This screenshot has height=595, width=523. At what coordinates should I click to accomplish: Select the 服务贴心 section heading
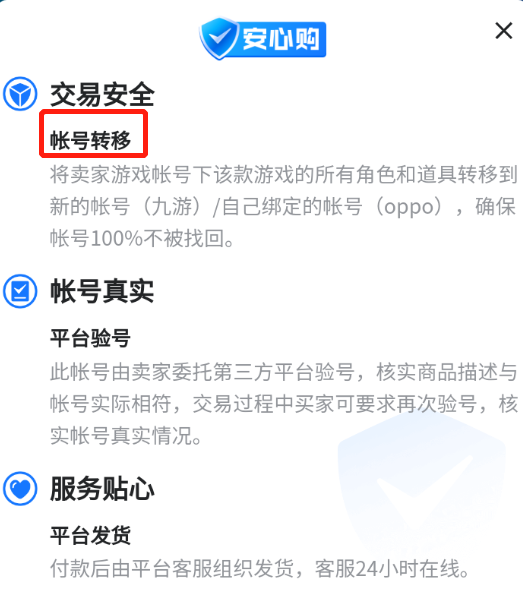click(102, 489)
